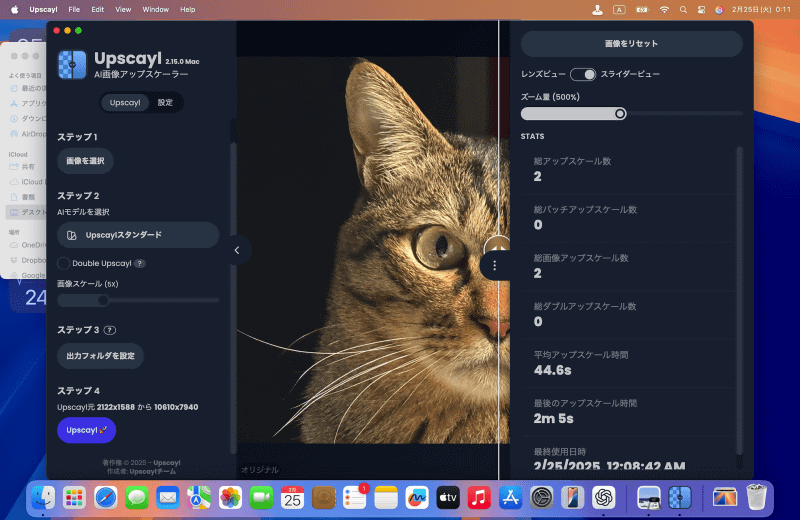Launch Safari from the Dock

pyautogui.click(x=106, y=498)
